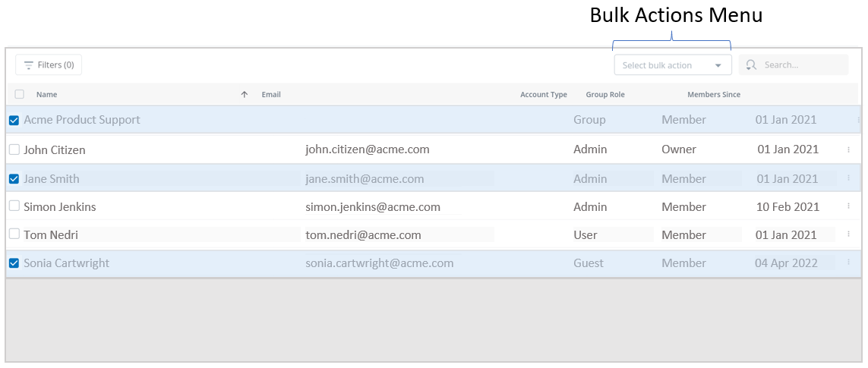Sort by Account Type column header
Viewport: 868px width, 368px height.
[x=543, y=95]
